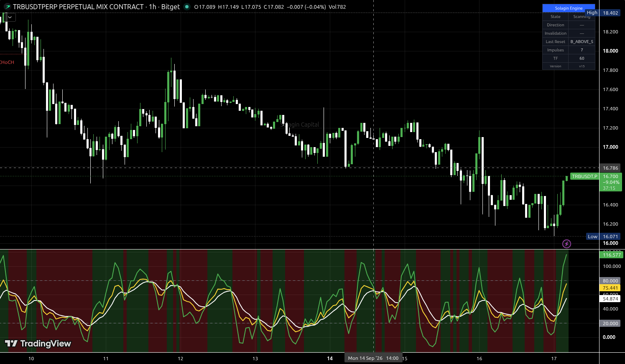The width and height of the screenshot is (625, 364).
Task: Click the yellow 75.441 indicator value tag
Action: click(x=610, y=288)
